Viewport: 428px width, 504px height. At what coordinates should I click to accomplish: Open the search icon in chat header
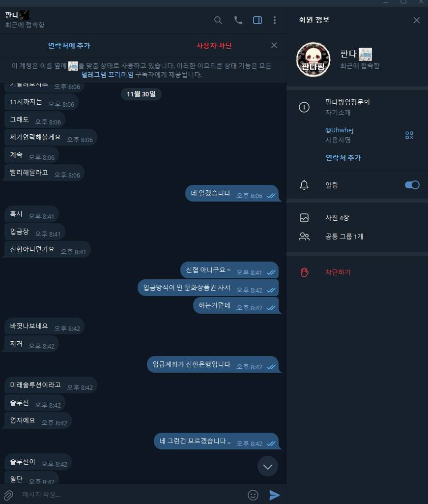[218, 20]
